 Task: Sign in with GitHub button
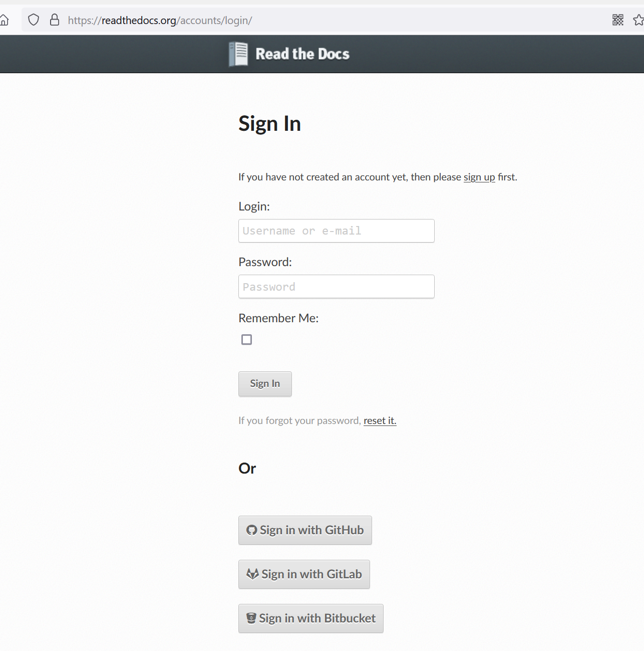click(x=305, y=530)
